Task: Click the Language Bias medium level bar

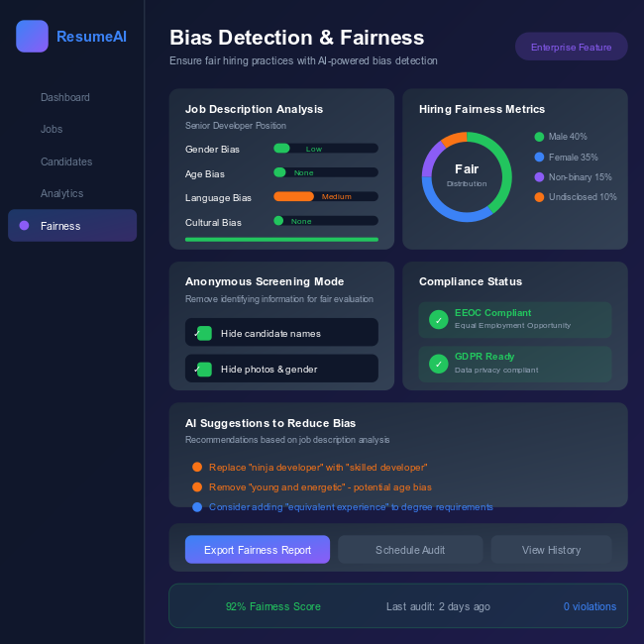Action: tap(326, 196)
